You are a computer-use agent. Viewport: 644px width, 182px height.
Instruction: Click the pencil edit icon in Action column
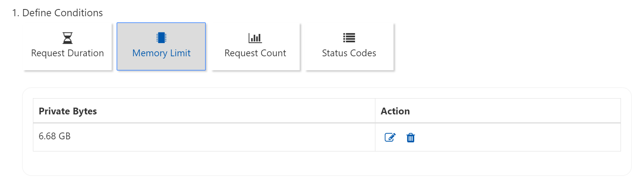pos(390,137)
